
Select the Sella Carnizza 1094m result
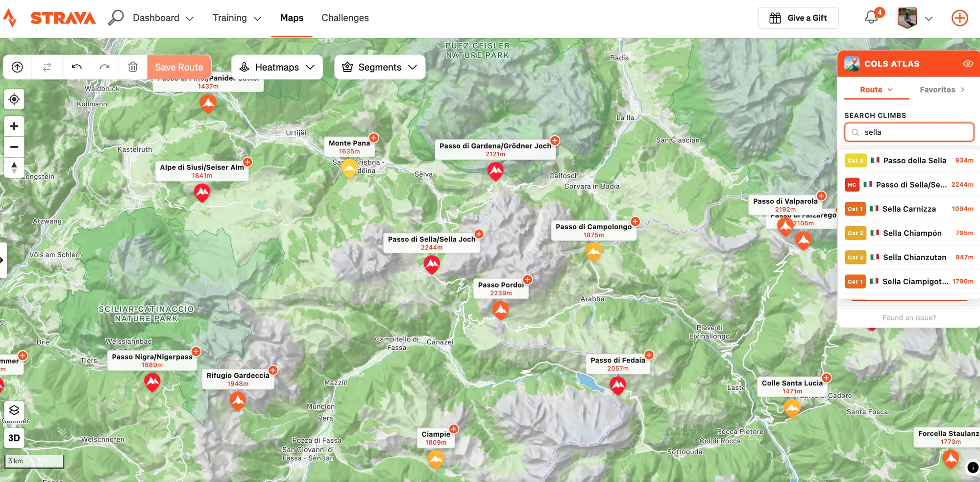click(x=909, y=209)
